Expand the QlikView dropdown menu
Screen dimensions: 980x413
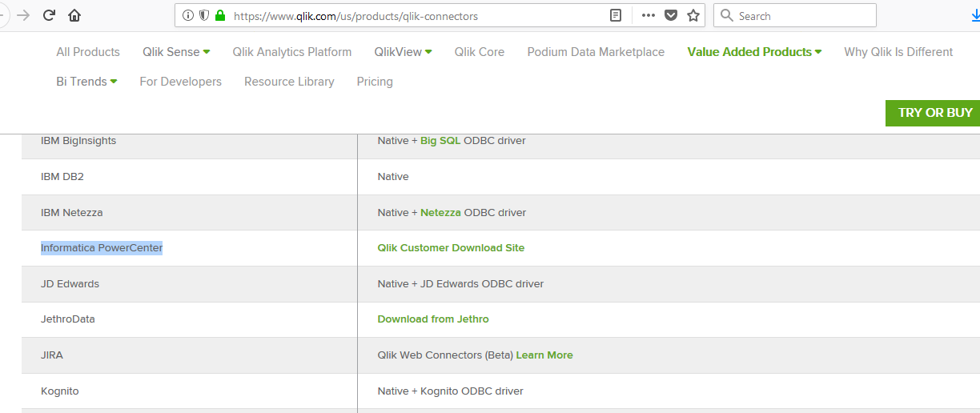(403, 52)
